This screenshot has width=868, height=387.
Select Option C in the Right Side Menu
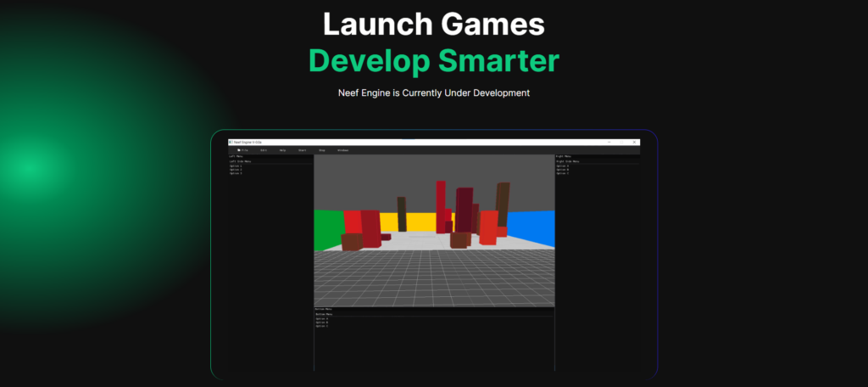(563, 173)
